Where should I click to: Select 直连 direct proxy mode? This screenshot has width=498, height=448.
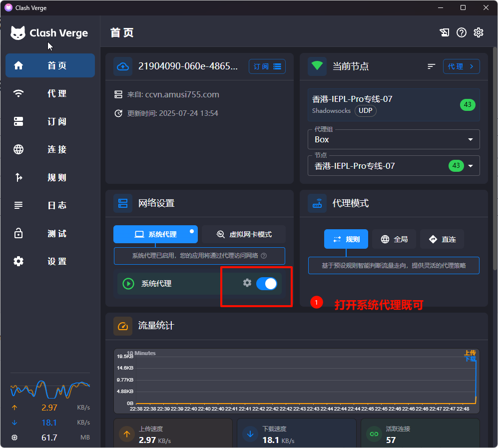[x=442, y=239]
